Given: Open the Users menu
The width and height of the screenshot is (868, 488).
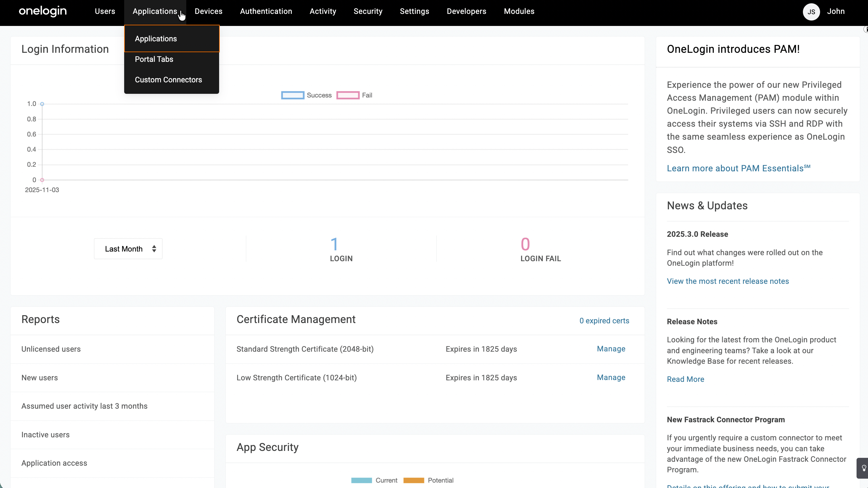Looking at the screenshot, I should pyautogui.click(x=105, y=11).
